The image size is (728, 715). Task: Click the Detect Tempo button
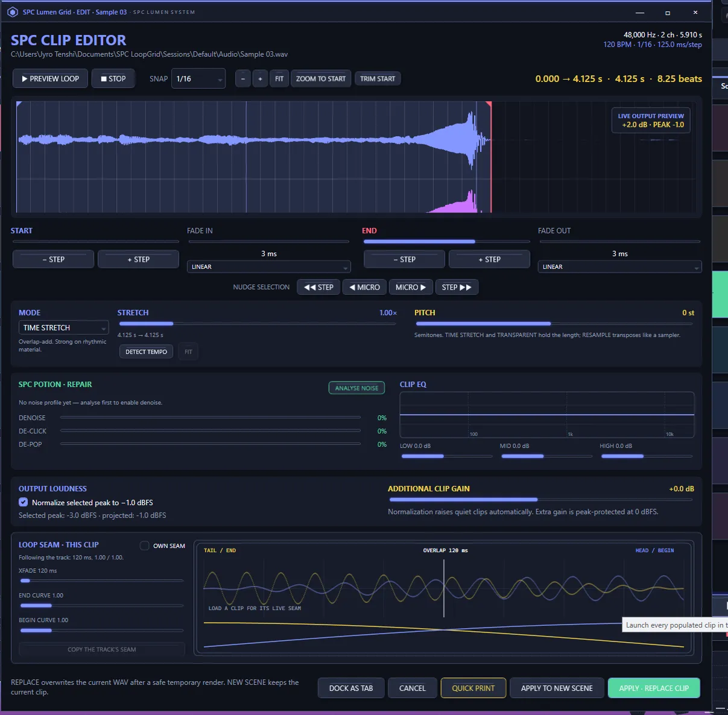click(146, 351)
